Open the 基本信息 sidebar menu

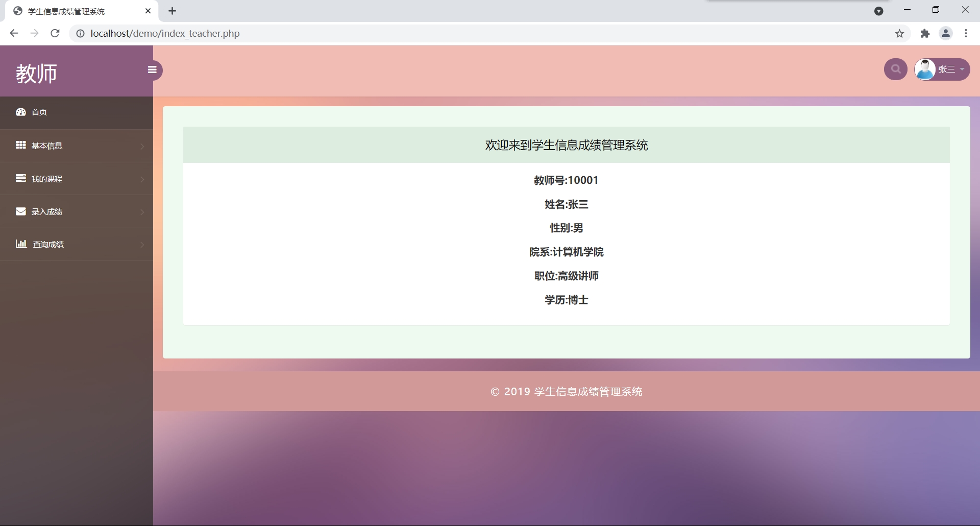point(47,146)
